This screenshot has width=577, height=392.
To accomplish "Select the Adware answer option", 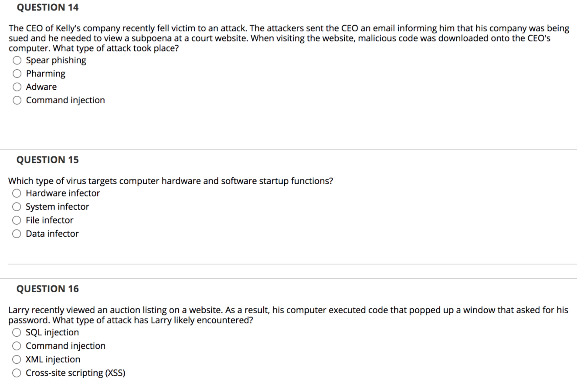I will [x=17, y=87].
